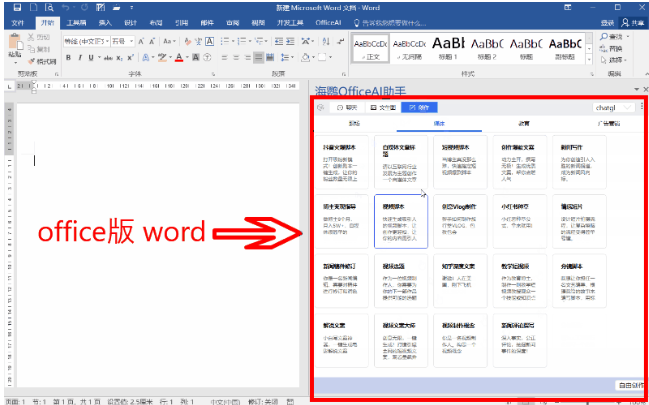Click the Cut scissors icon

(31, 37)
